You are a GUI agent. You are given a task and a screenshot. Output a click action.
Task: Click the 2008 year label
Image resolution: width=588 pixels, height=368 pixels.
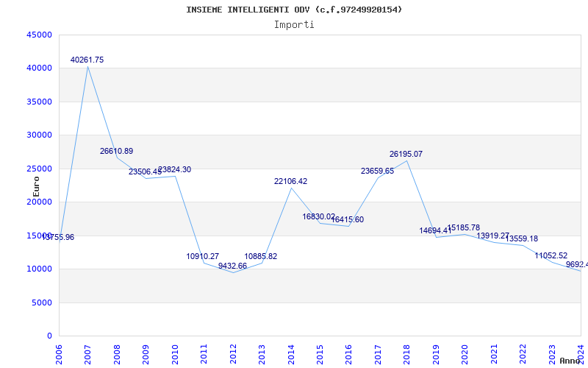tap(117, 354)
